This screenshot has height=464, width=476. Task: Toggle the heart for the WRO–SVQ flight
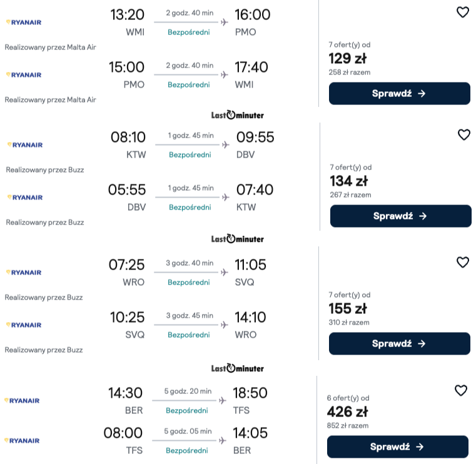pos(463,262)
